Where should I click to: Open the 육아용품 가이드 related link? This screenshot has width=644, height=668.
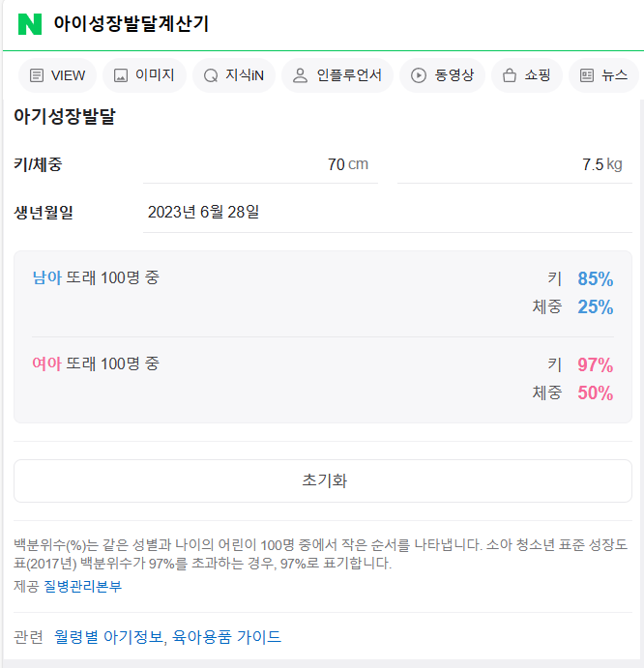coord(226,637)
